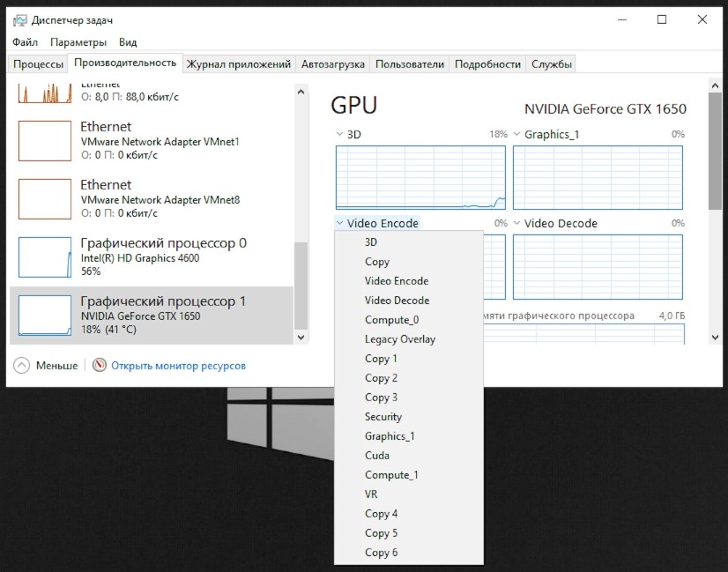Open the Файл menu
The image size is (728, 572).
click(x=25, y=42)
